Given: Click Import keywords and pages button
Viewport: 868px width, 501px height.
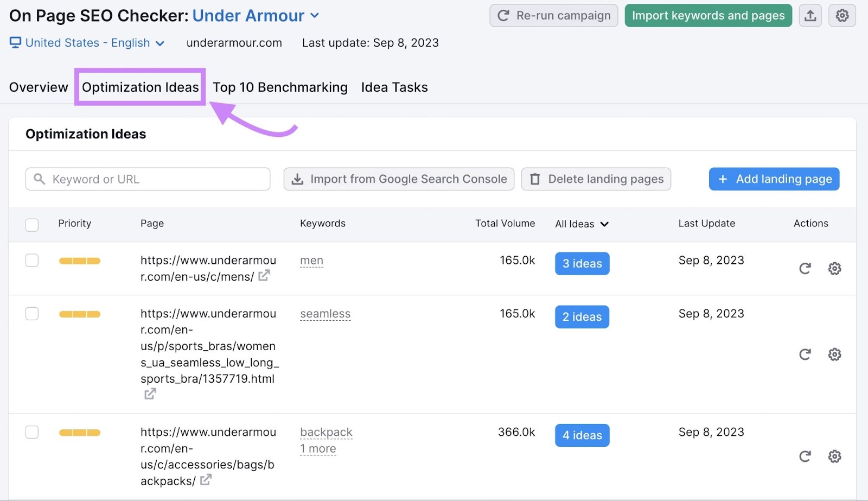Looking at the screenshot, I should coord(708,16).
